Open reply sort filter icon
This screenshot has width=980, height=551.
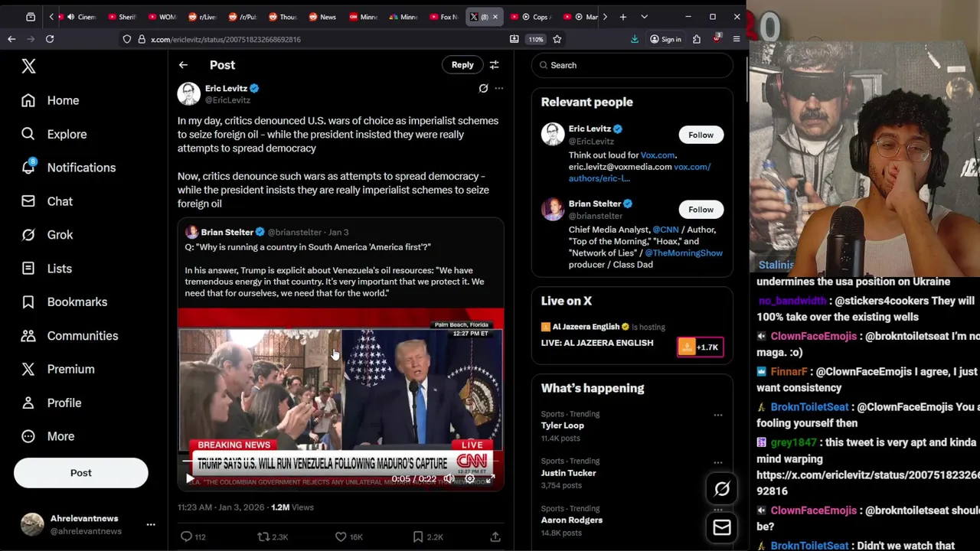pos(494,65)
